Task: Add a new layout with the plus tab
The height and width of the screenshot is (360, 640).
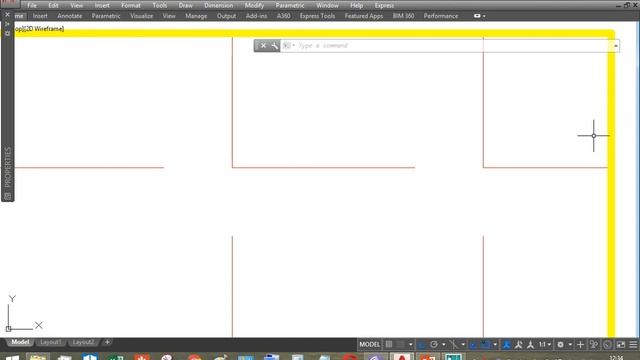Action: (x=107, y=342)
